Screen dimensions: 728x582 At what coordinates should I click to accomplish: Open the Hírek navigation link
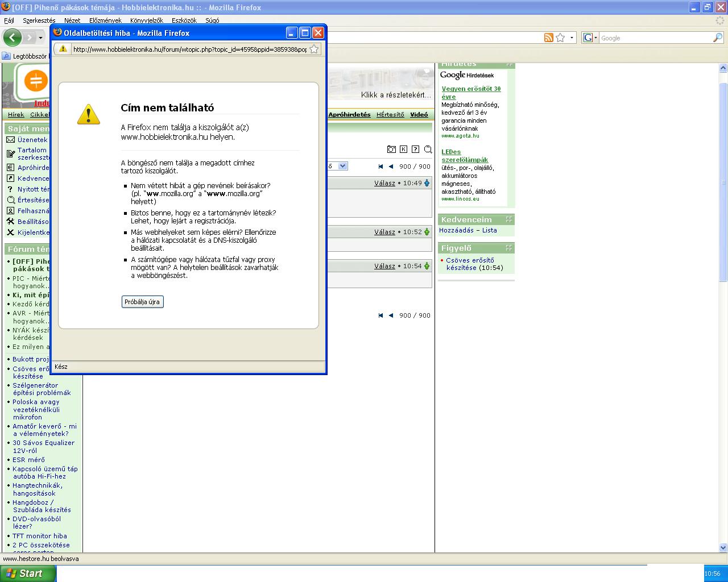tap(16, 115)
